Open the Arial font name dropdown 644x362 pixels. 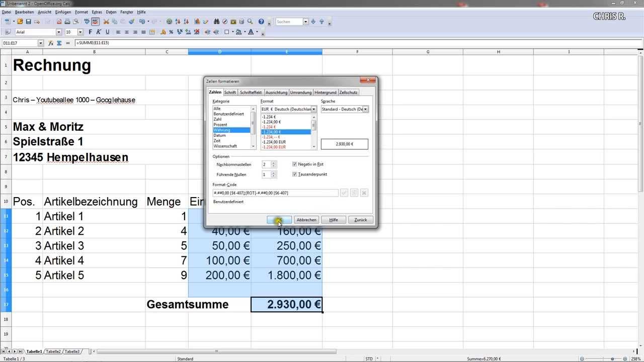point(58,32)
